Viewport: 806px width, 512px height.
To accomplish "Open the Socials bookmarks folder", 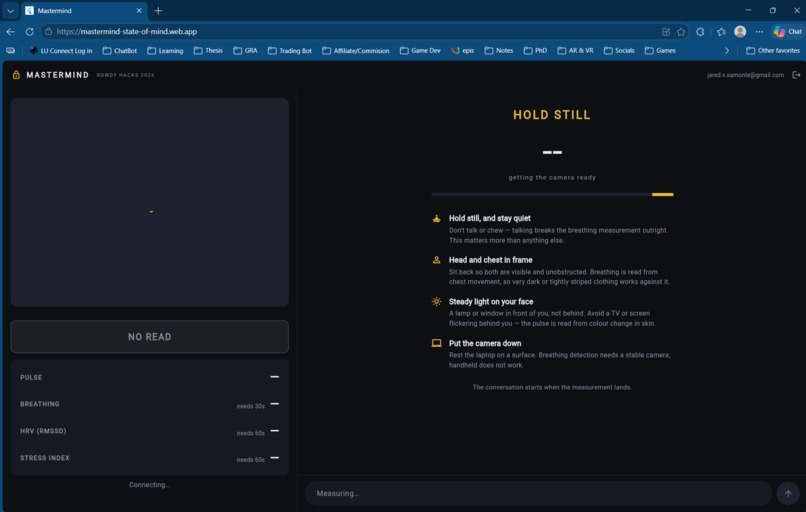I will click(619, 50).
